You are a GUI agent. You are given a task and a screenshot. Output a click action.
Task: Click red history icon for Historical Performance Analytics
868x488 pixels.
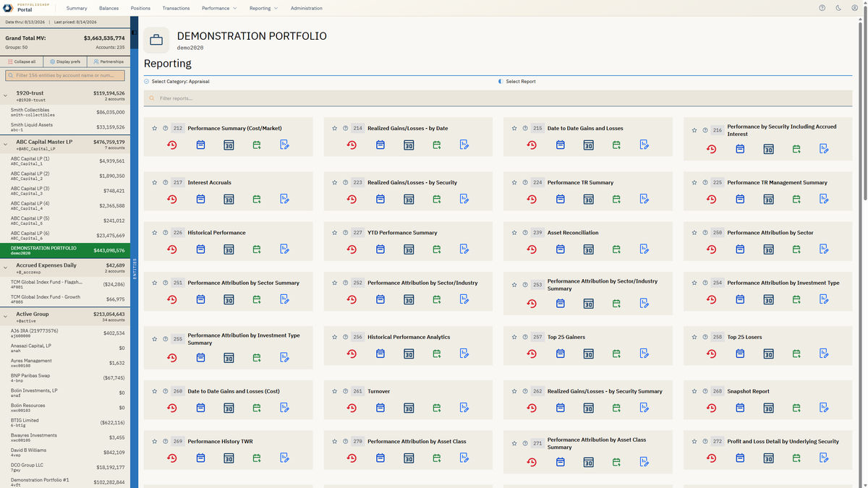[352, 354]
